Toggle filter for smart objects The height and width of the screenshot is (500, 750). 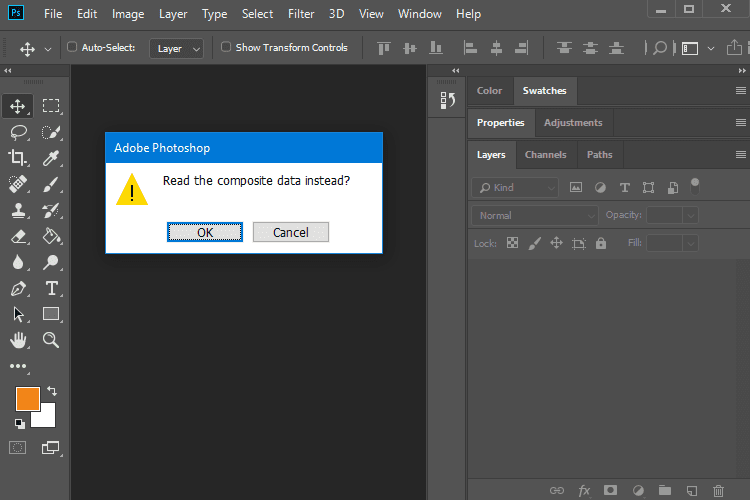tap(673, 188)
